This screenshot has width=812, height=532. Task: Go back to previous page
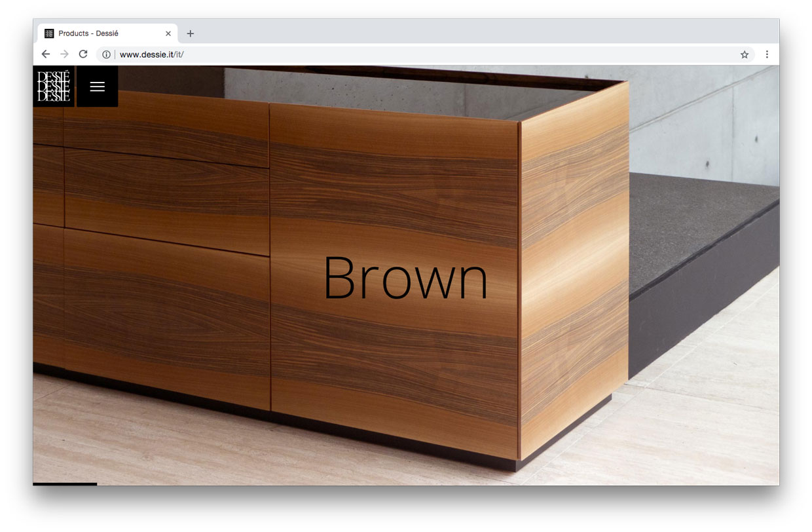[45, 54]
